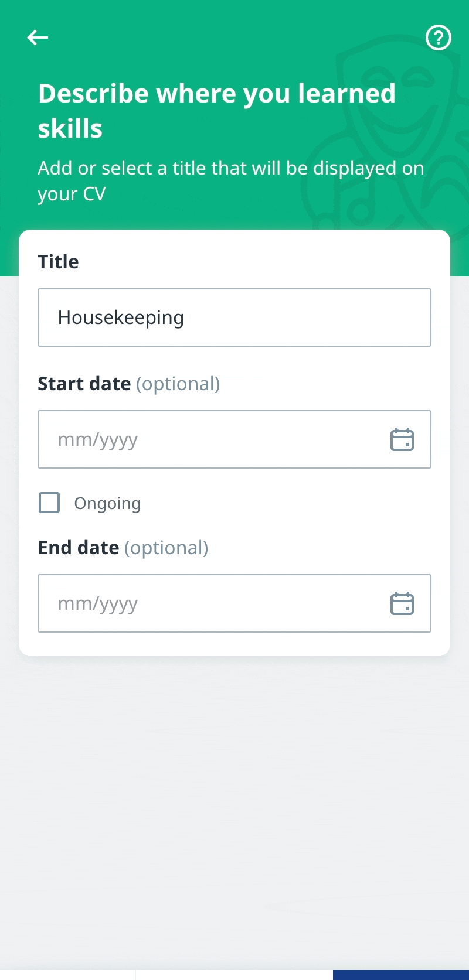This screenshot has height=980, width=469.
Task: Click the Start date (optional) label
Action: 129,384
